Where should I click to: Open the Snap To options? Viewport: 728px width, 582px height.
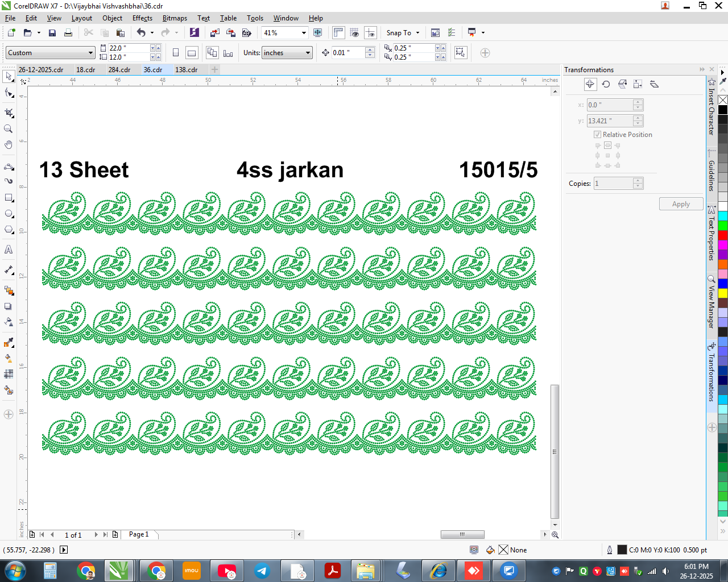403,33
